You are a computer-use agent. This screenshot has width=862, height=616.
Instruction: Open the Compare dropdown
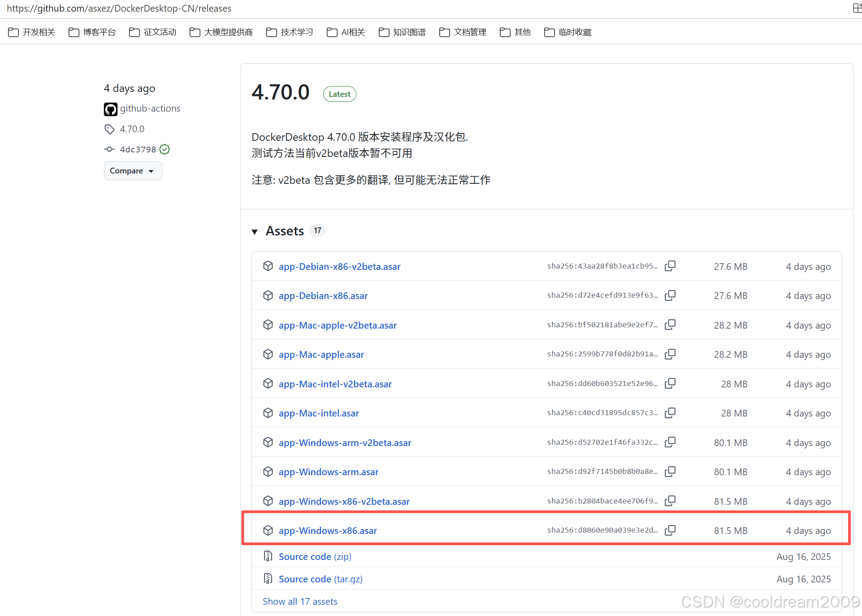[133, 171]
